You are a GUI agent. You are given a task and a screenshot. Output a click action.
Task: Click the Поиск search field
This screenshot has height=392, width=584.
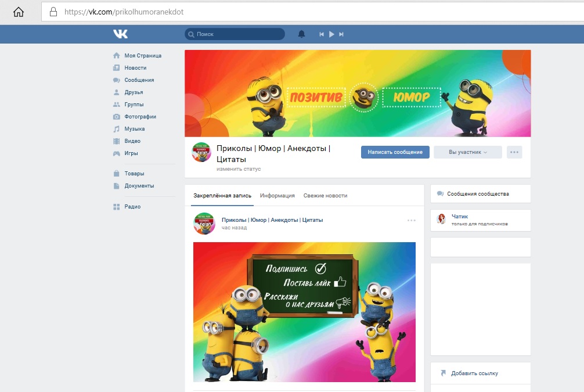pyautogui.click(x=235, y=34)
